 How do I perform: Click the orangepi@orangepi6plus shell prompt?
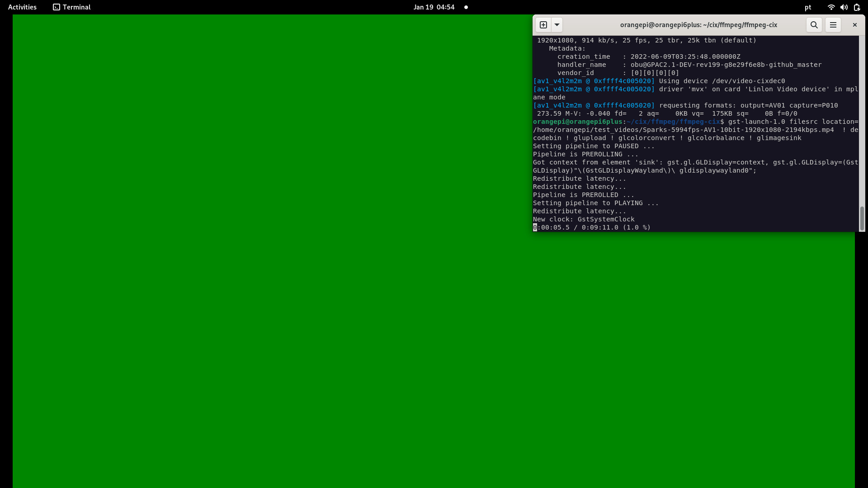577,122
